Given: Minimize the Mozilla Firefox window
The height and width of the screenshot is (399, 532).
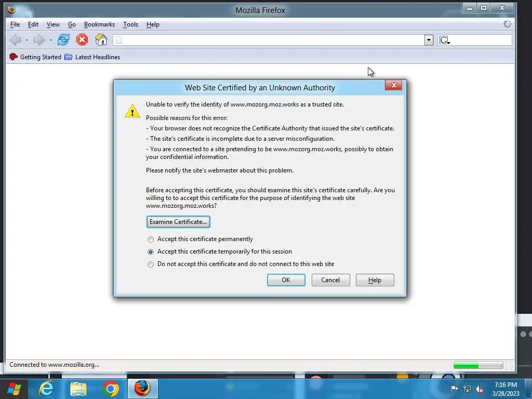Looking at the screenshot, I should click(x=470, y=8).
